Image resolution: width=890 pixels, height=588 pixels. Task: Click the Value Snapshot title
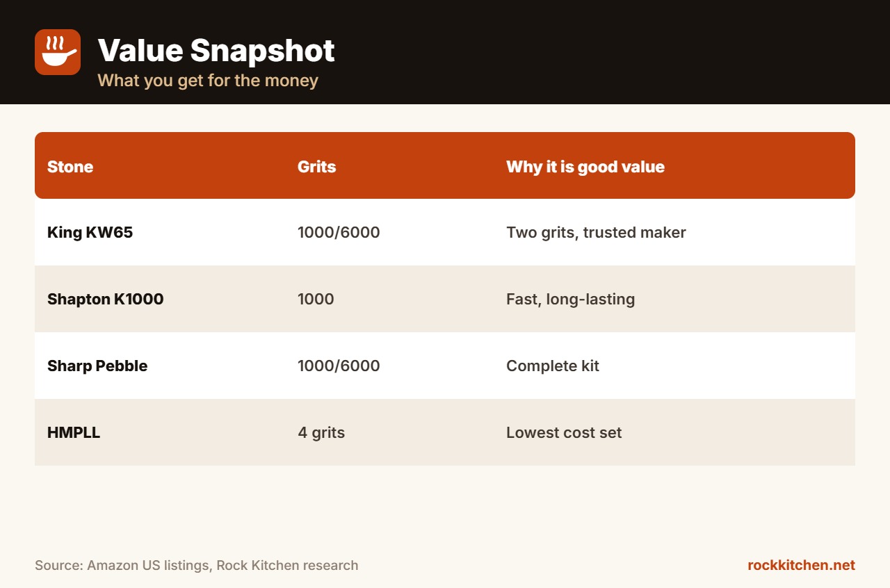[216, 50]
